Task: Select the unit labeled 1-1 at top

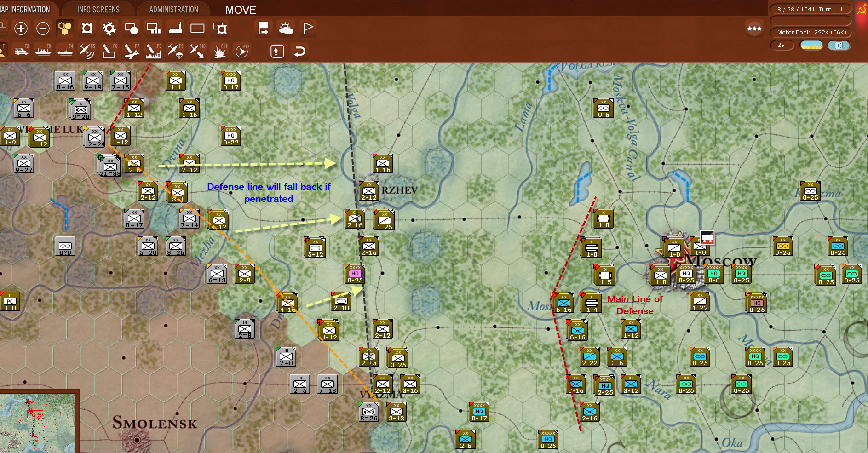Action: point(176,81)
